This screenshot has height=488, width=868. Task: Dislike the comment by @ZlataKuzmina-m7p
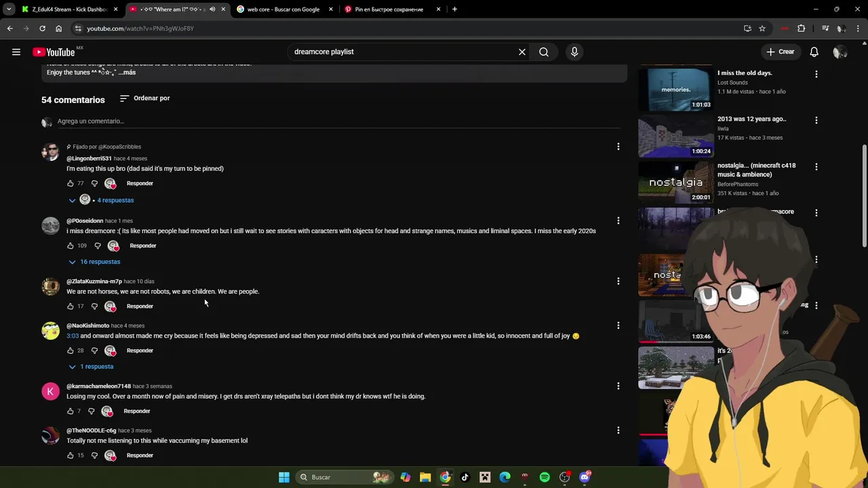94,306
